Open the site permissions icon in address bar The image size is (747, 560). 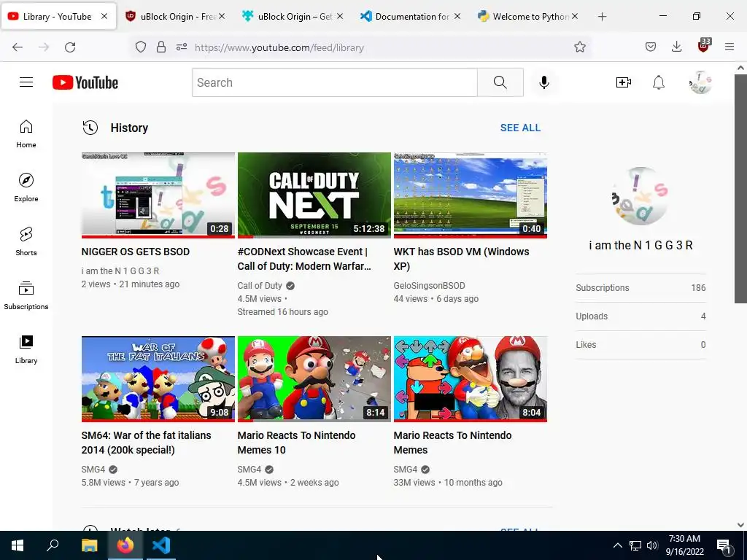point(182,47)
